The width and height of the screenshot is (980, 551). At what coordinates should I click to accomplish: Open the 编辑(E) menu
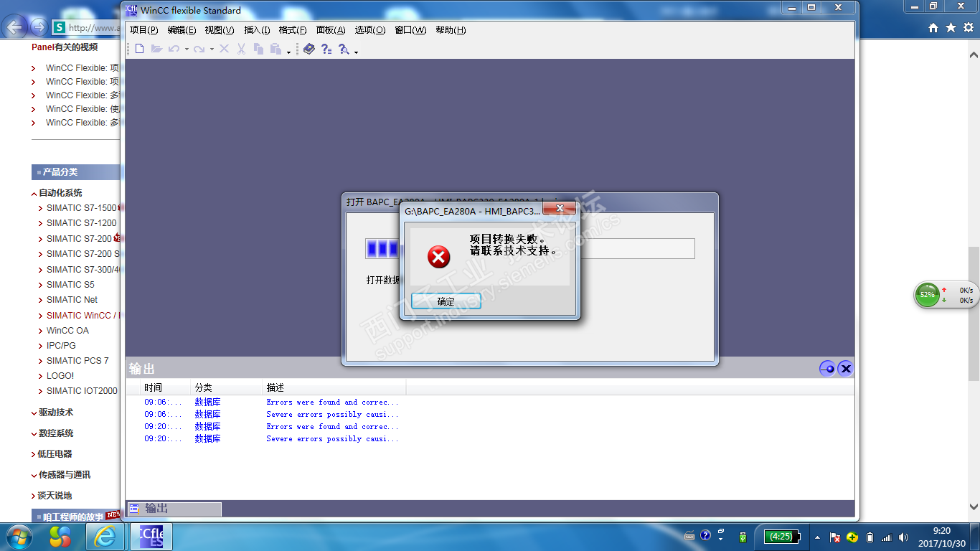click(182, 30)
